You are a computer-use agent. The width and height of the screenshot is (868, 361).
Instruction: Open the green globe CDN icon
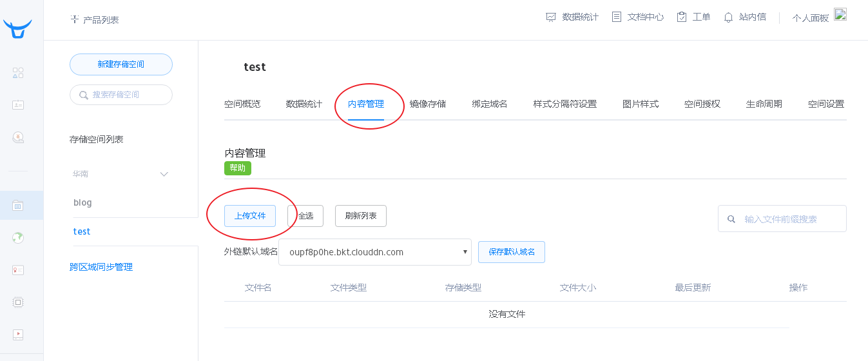pyautogui.click(x=18, y=238)
